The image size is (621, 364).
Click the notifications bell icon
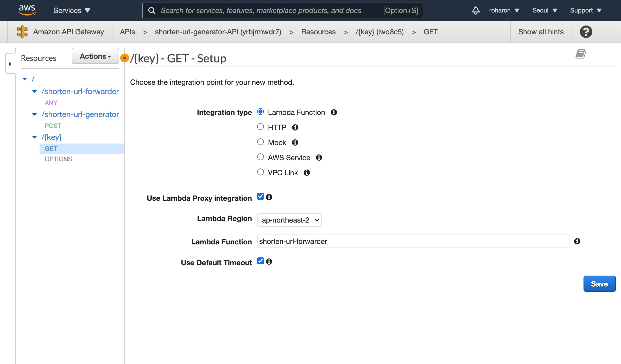[x=476, y=10]
